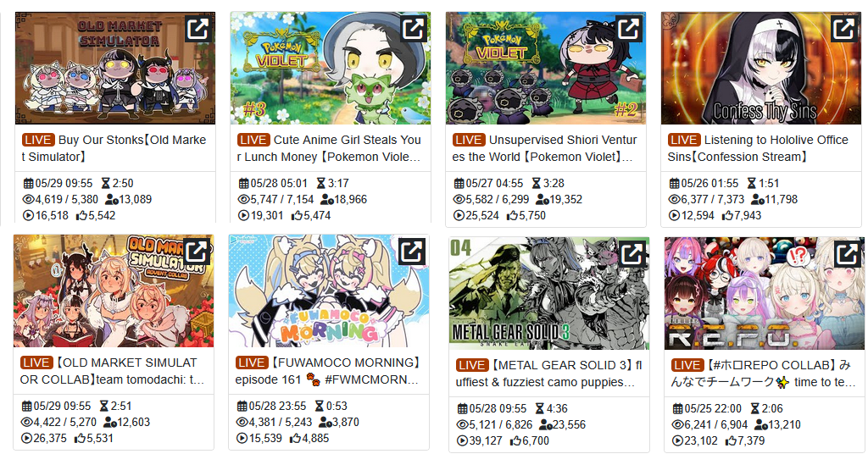Open external link on Metal Gear Solid 3 thumbnail
Image resolution: width=868 pixels, height=465 pixels.
point(632,254)
